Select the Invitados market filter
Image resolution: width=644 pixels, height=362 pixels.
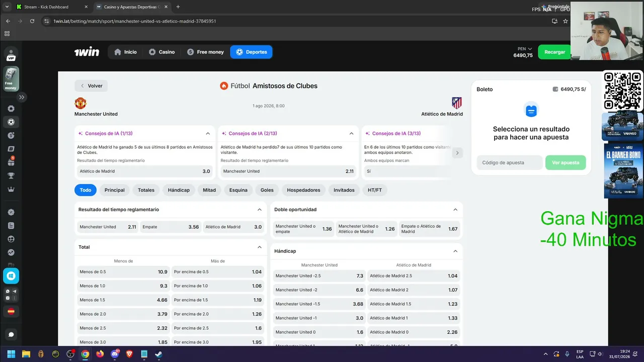[344, 190]
